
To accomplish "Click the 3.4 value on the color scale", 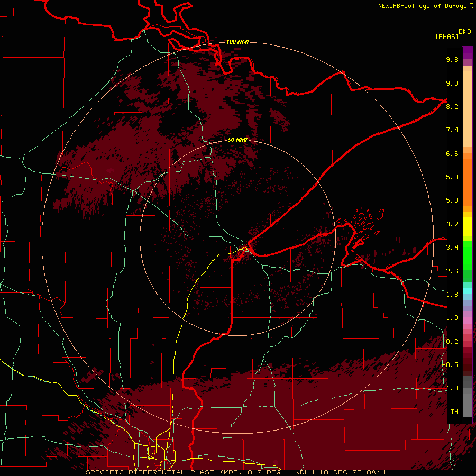I will 452,248.
